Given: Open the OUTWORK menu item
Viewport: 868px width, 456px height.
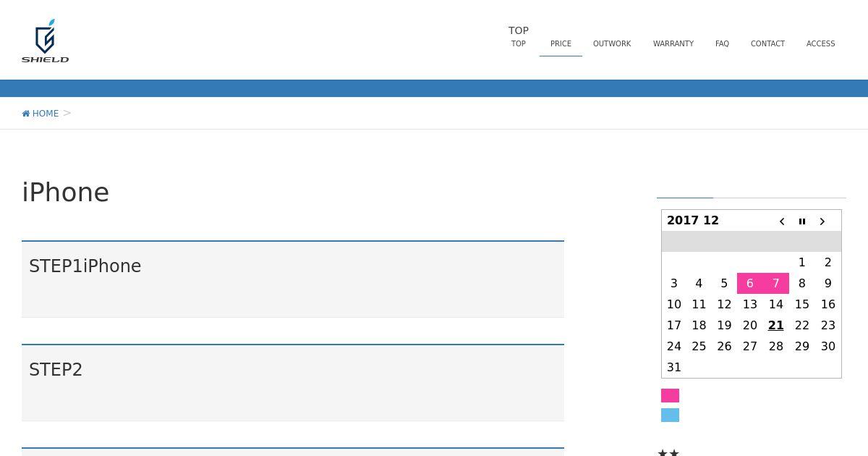Looking at the screenshot, I should pos(612,43).
